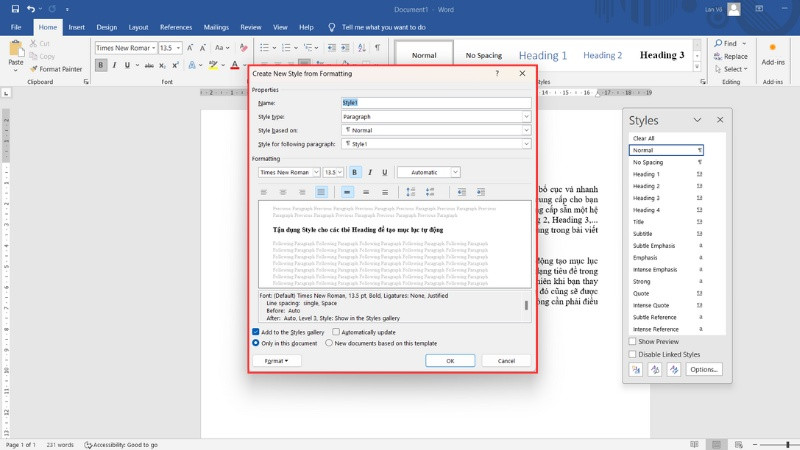Click the style Name text field

pyautogui.click(x=435, y=102)
